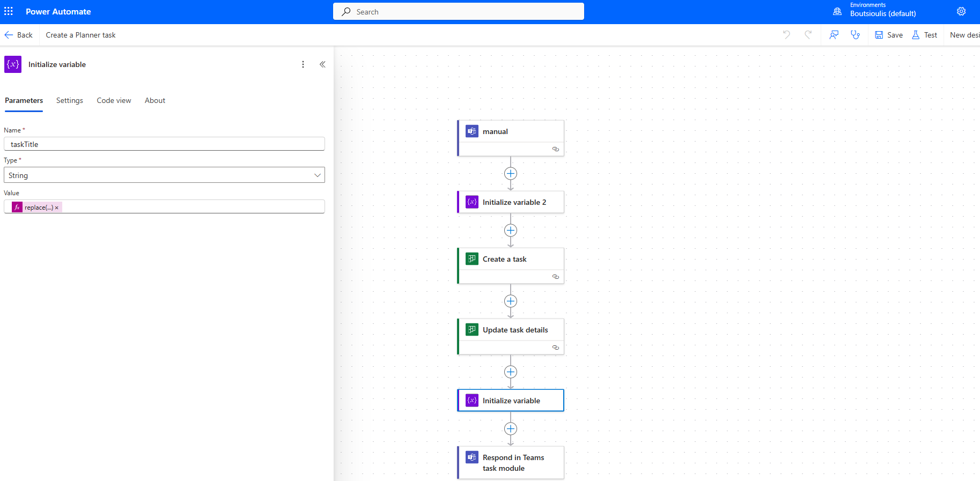The image size is (980, 481).
Task: Click the Redo arrow icon
Action: (x=808, y=35)
